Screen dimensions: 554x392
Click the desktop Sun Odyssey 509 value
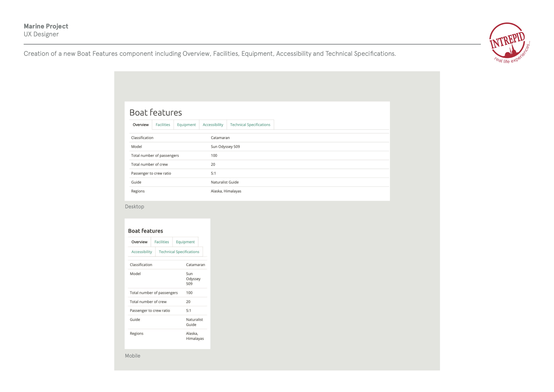point(225,147)
